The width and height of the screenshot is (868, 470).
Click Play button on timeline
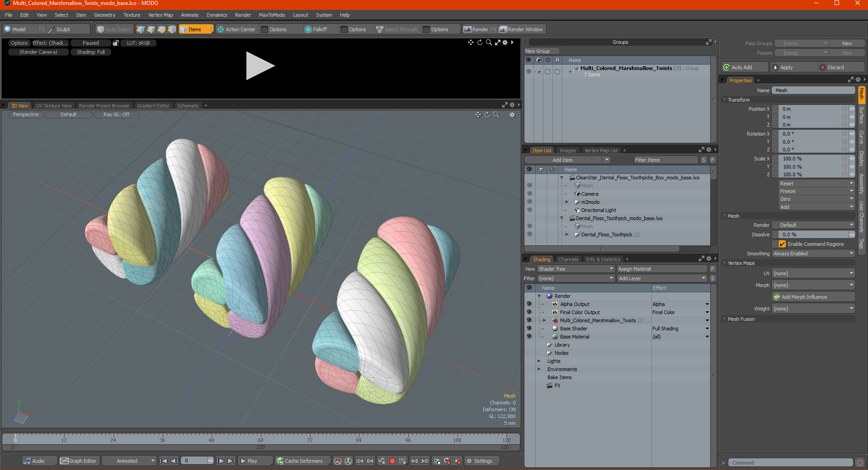pos(255,461)
